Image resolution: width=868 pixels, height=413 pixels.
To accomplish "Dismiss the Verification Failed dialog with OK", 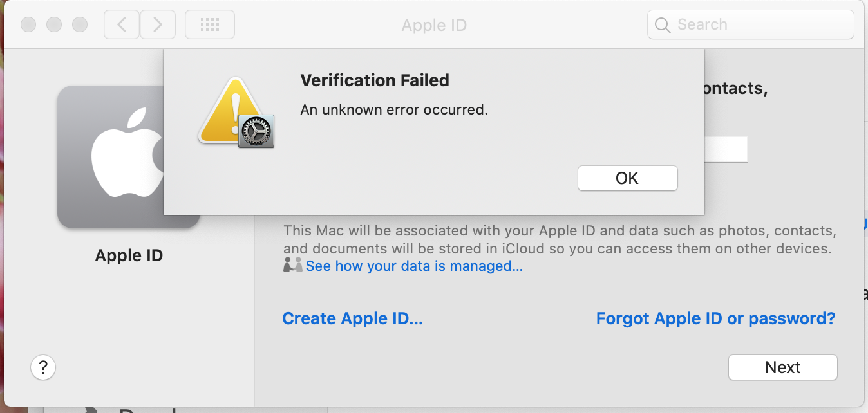I will [x=627, y=178].
